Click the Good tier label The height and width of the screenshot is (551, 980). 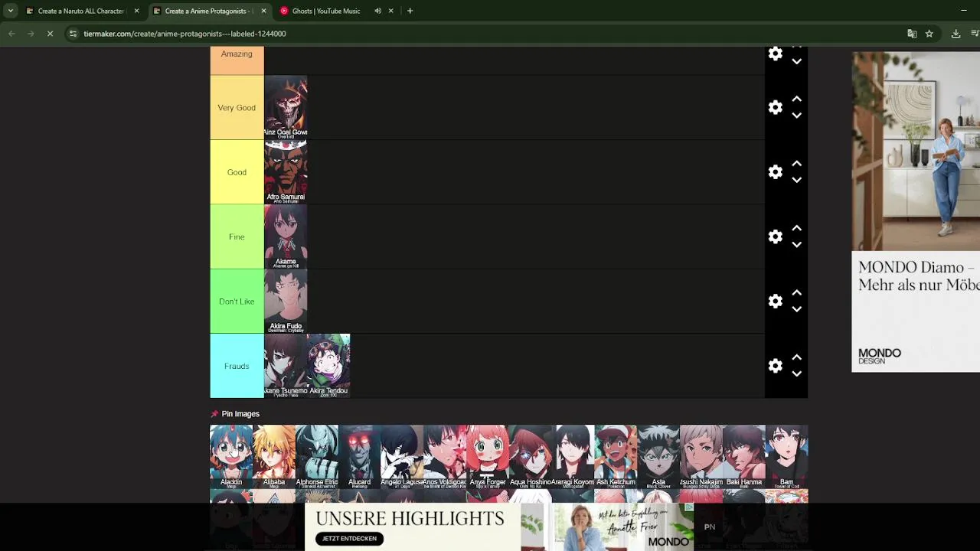pyautogui.click(x=237, y=172)
